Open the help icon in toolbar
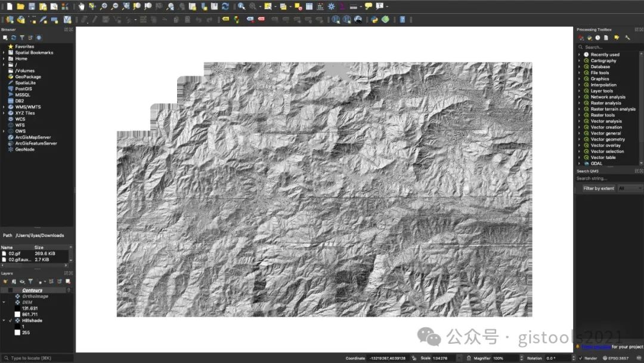This screenshot has height=363, width=644. pos(402,19)
